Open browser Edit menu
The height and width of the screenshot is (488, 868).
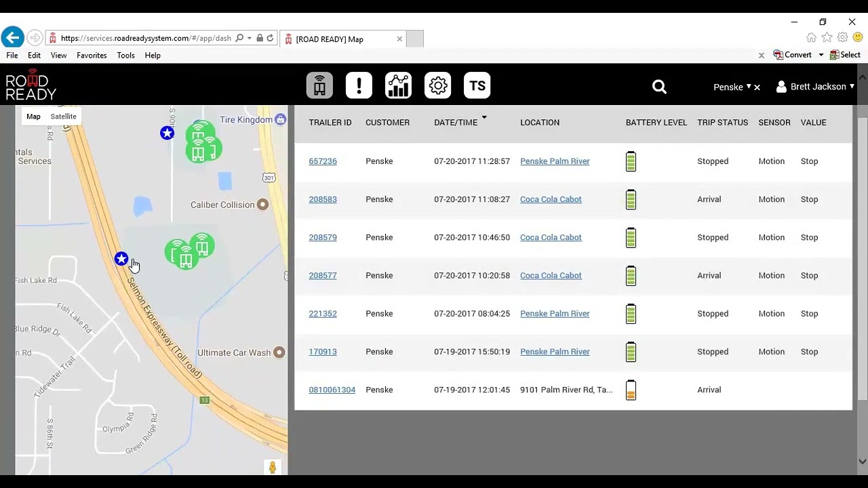[34, 56]
